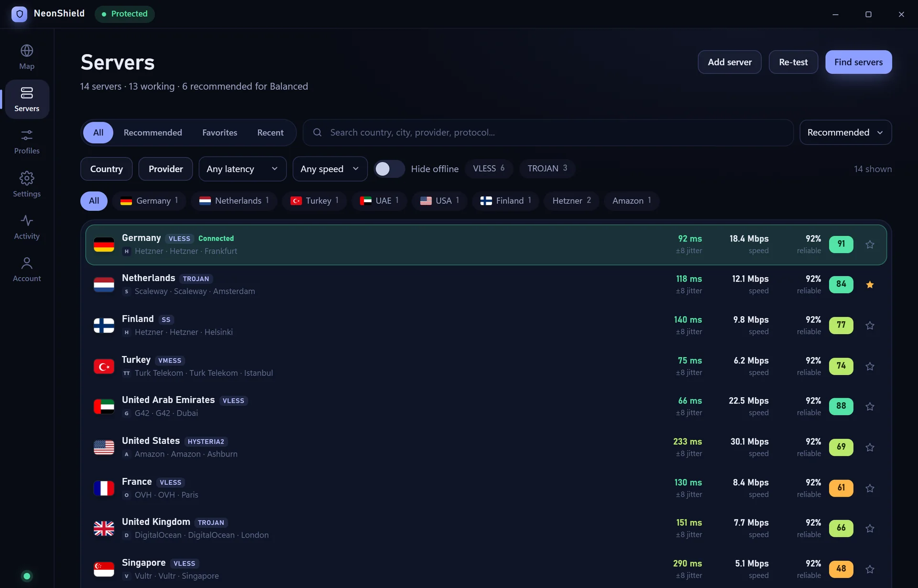This screenshot has height=588, width=918.
Task: Filter by TROJAN protocol chip
Action: (x=547, y=168)
